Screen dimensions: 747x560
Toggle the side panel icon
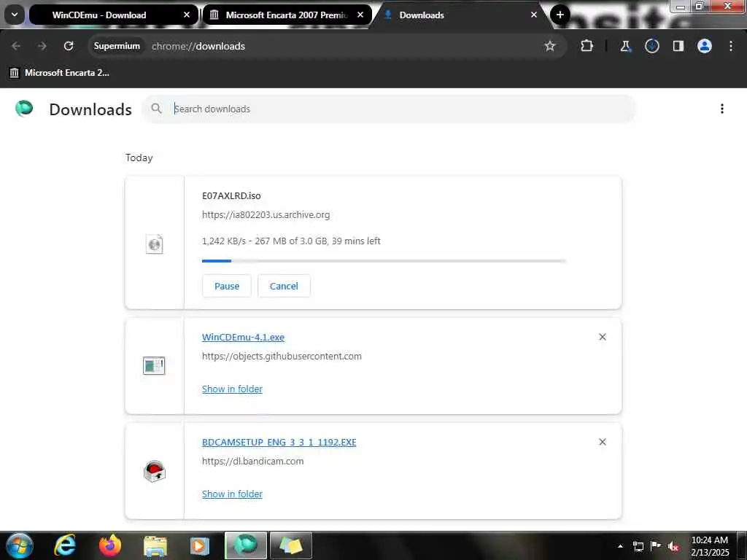[678, 46]
